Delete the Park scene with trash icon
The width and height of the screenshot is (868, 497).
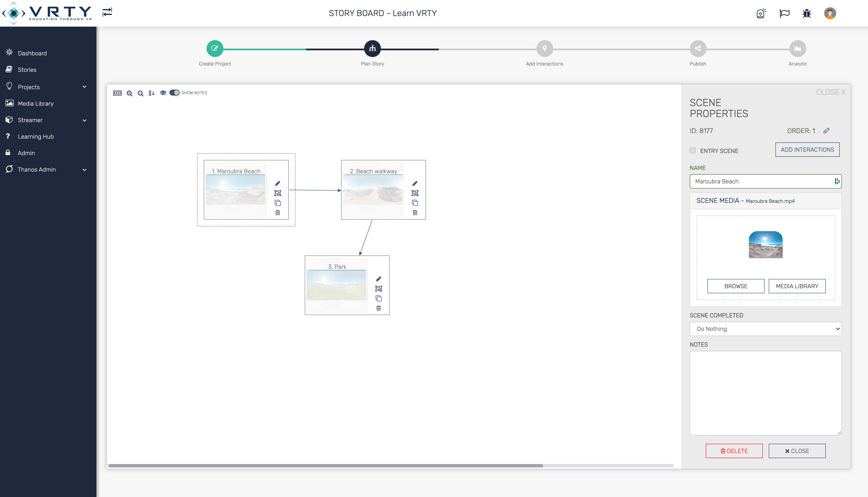coord(379,308)
